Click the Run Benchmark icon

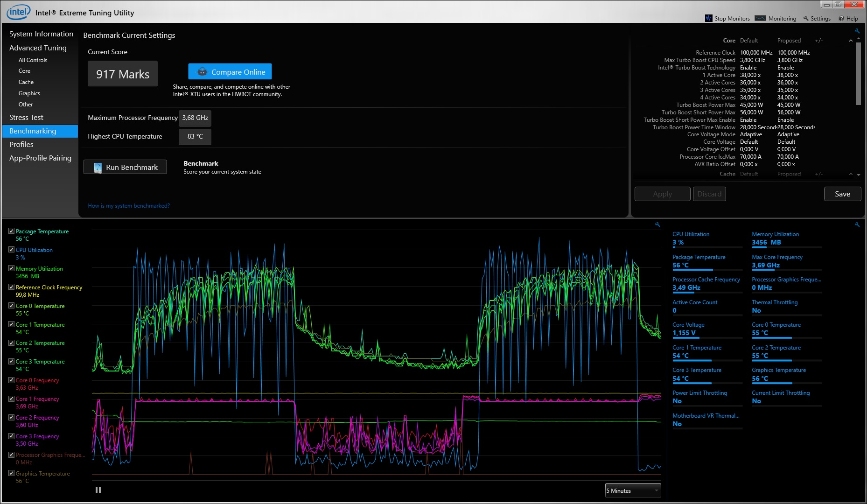(x=98, y=168)
